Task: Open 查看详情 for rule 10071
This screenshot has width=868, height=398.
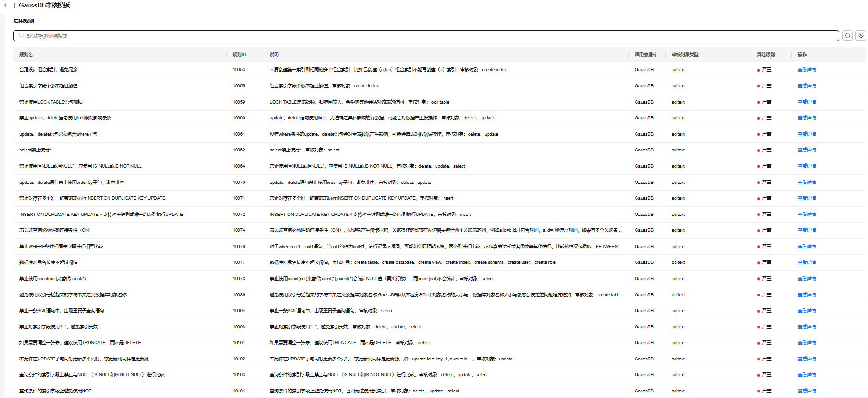Action: click(x=806, y=198)
